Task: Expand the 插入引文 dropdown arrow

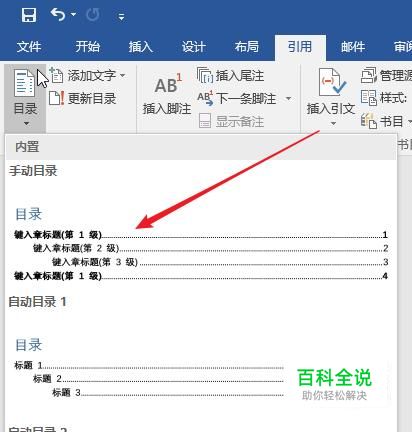Action: [x=333, y=124]
